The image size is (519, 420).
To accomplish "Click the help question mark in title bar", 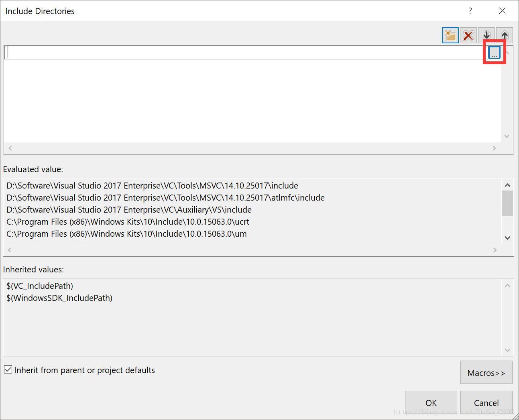I will click(x=470, y=11).
